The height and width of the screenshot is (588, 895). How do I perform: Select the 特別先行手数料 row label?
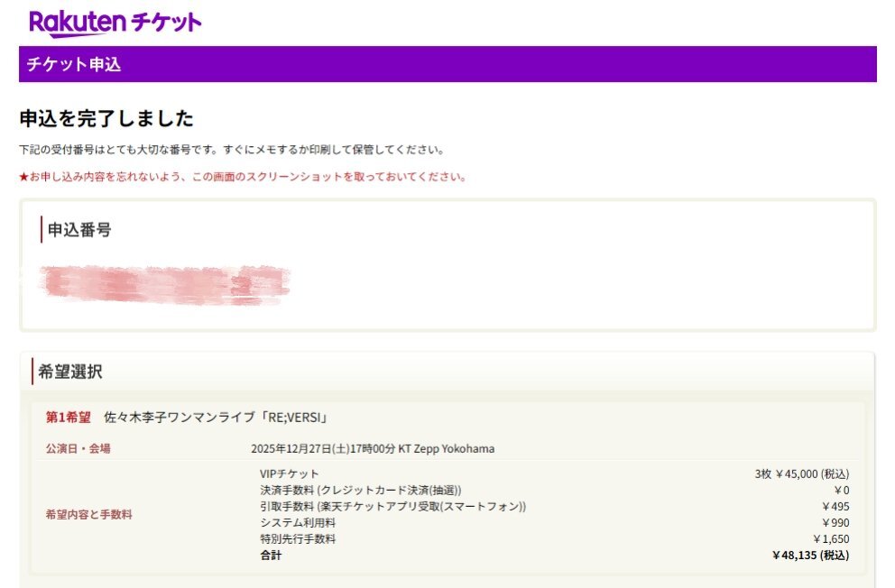[298, 539]
